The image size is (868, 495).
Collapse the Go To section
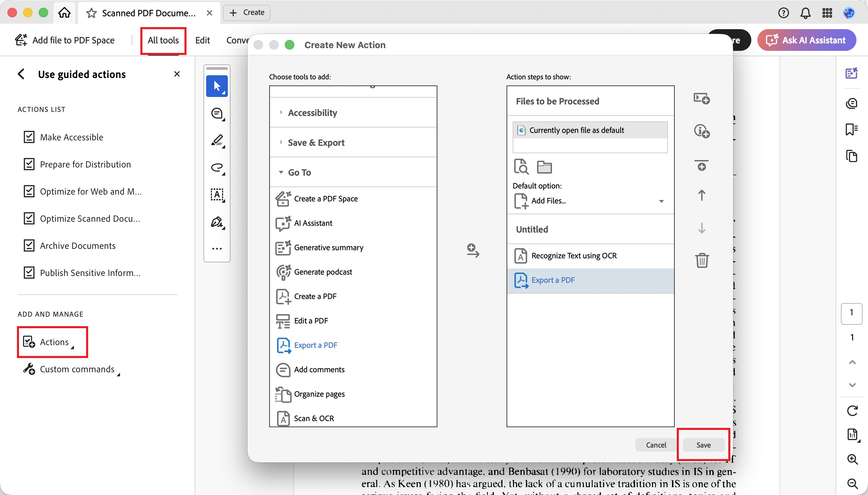(353, 172)
